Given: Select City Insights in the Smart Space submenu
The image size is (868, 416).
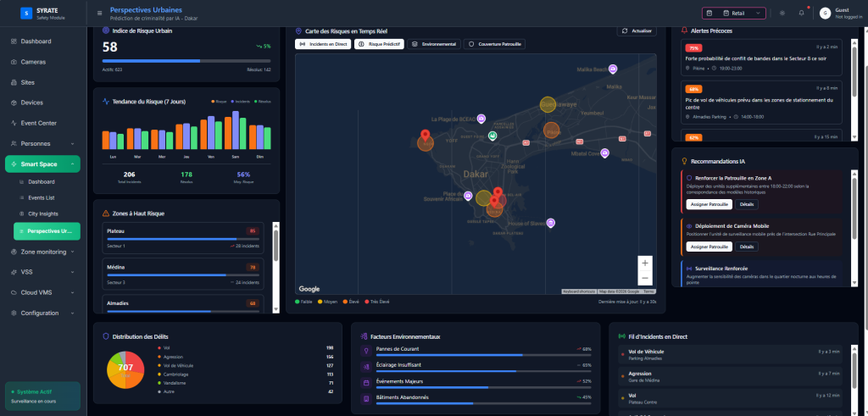Looking at the screenshot, I should tap(42, 214).
